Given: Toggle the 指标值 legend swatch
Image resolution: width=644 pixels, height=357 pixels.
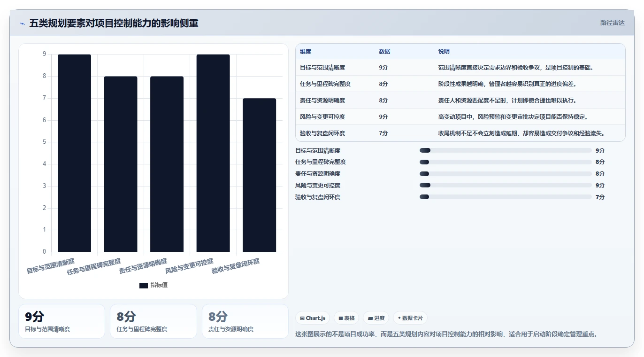Looking at the screenshot, I should tap(144, 285).
